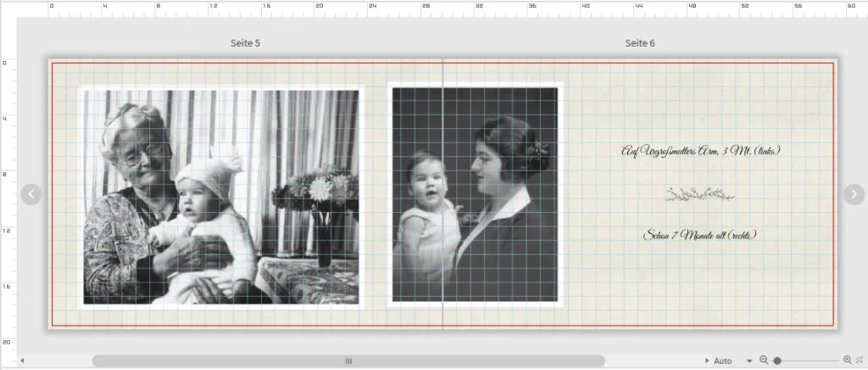868x370 pixels.
Task: Select the grandmother with baby photo
Action: coord(220,197)
